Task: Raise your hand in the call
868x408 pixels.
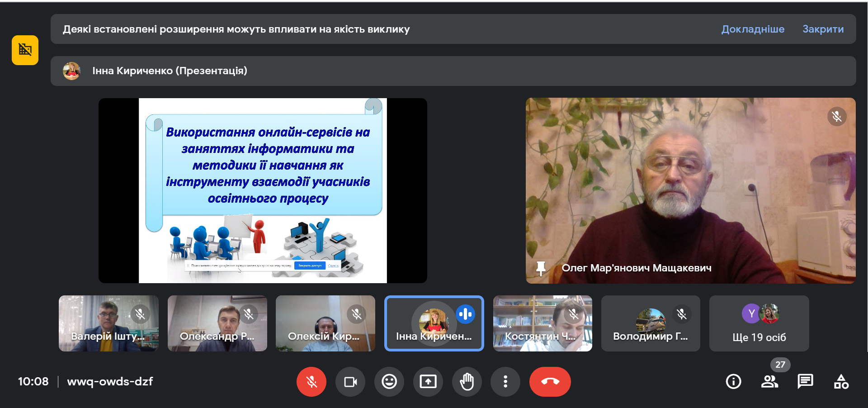Action: point(467,382)
